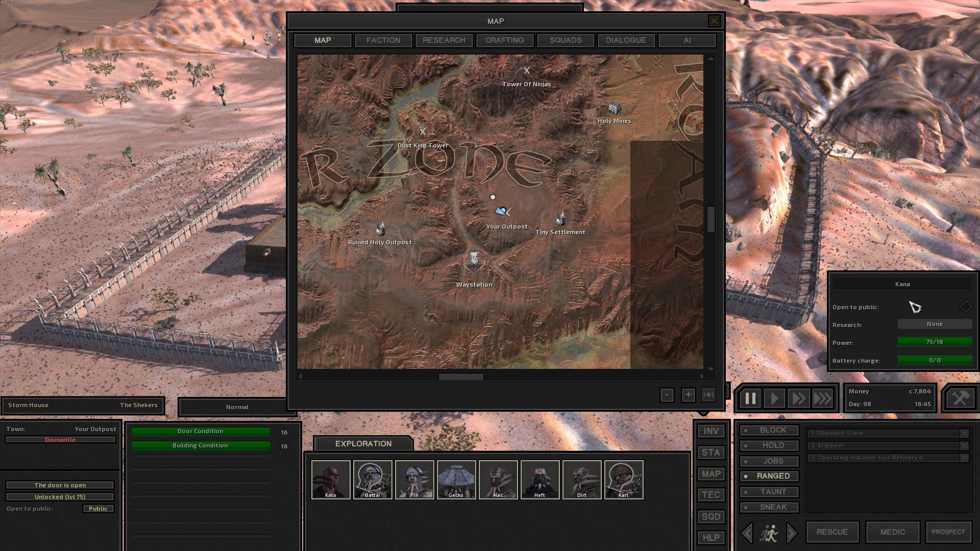Viewport: 980px width, 551px height.
Task: Open the Research selection for Kana
Action: (935, 324)
